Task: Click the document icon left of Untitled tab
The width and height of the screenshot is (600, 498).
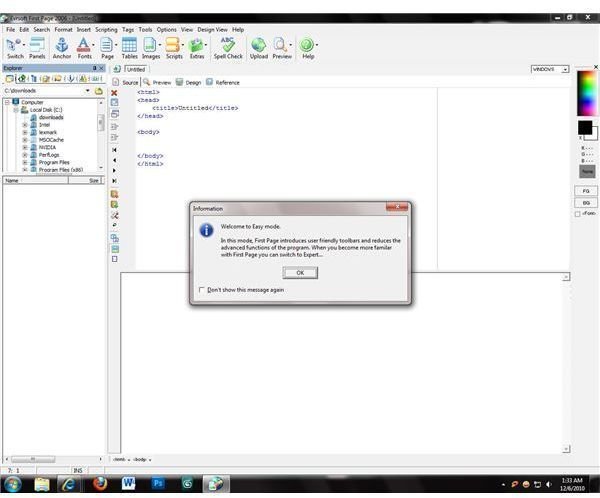Action: (x=117, y=69)
